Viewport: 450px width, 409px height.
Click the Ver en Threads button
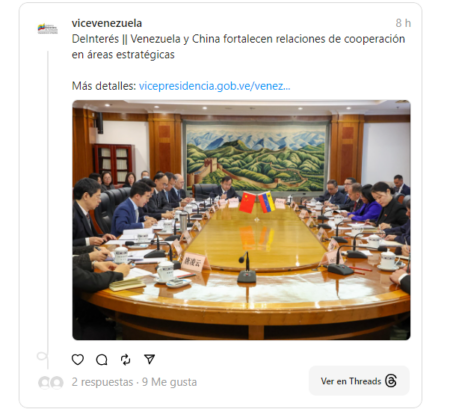[x=359, y=381]
